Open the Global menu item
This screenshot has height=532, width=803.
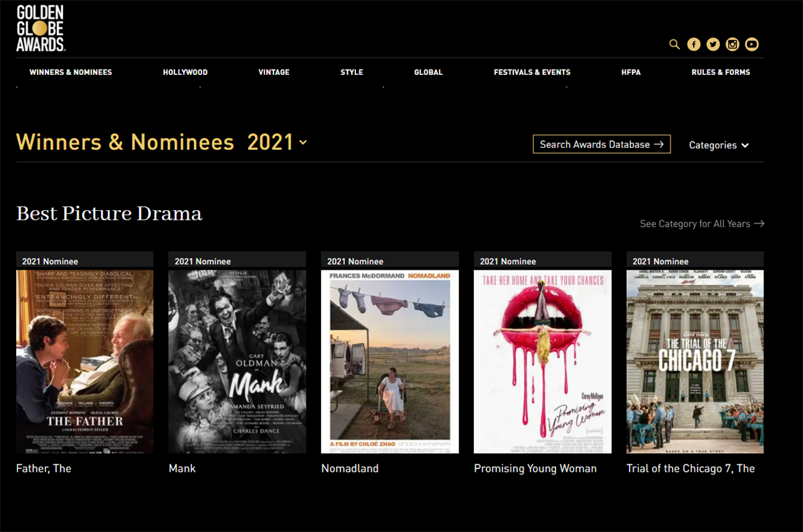pyautogui.click(x=428, y=72)
